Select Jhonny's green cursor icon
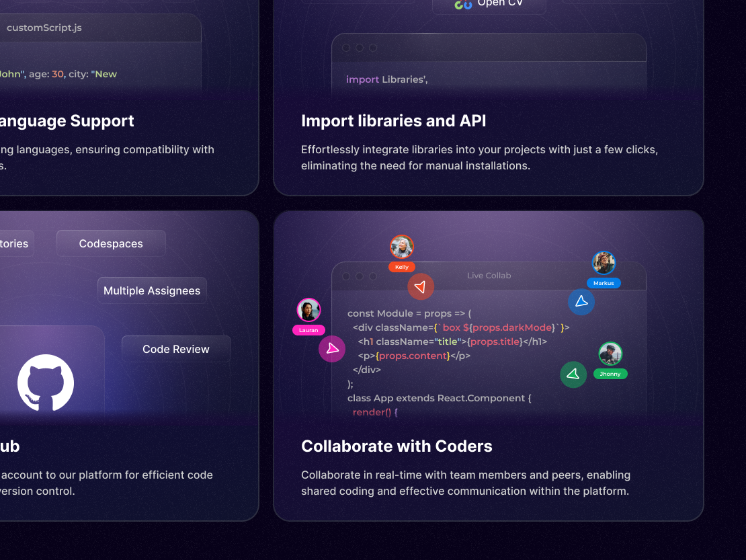 click(x=573, y=374)
